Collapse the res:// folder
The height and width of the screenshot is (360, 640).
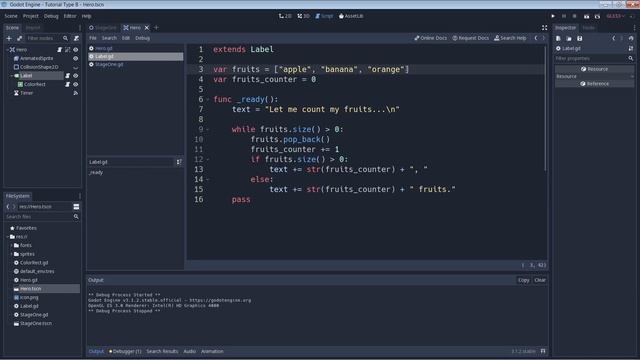7,237
